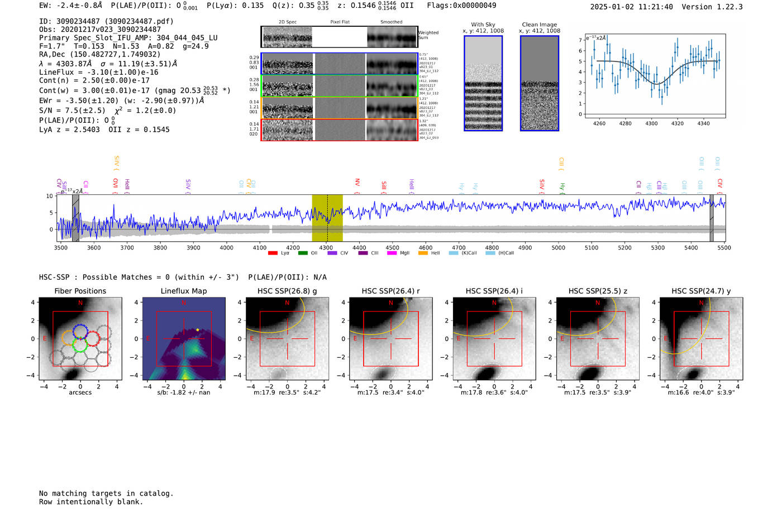Click the With Sky CCD image
This screenshot has width=782, height=532.
(483, 83)
